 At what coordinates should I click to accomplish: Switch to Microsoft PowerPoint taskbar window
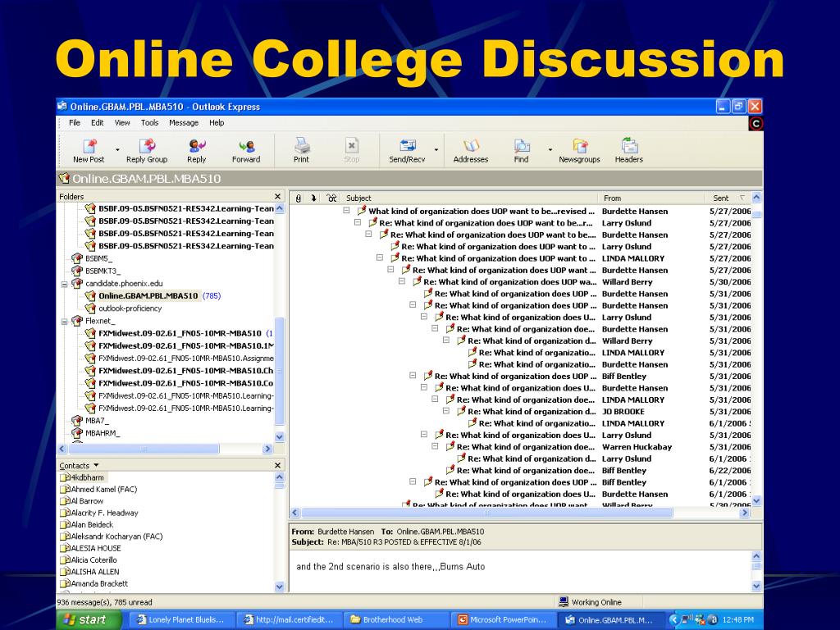502,620
